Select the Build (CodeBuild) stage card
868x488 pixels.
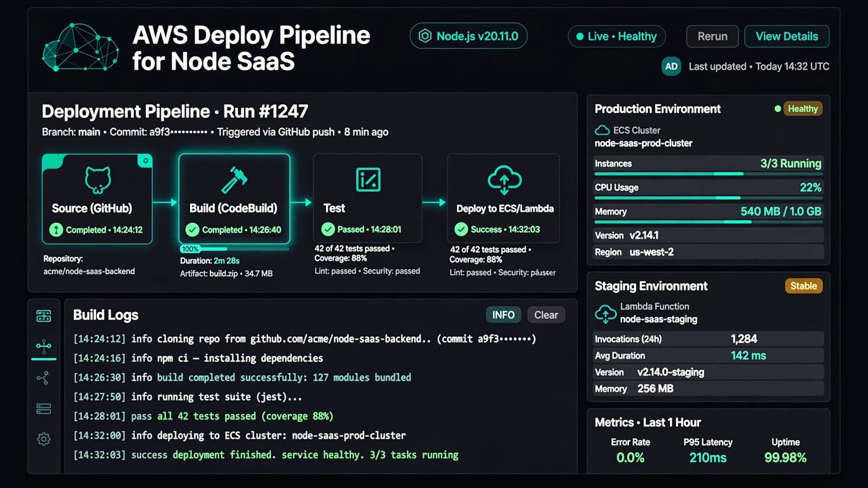pos(234,199)
